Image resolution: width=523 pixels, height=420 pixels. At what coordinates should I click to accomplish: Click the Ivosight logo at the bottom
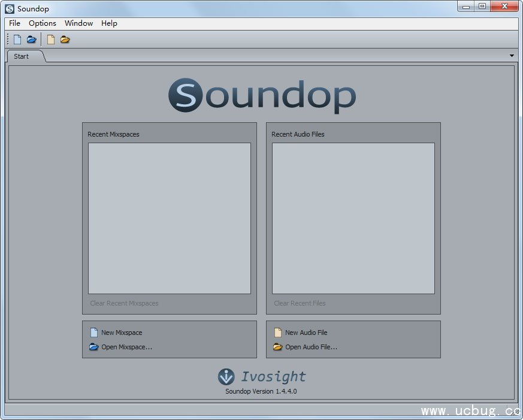262,376
